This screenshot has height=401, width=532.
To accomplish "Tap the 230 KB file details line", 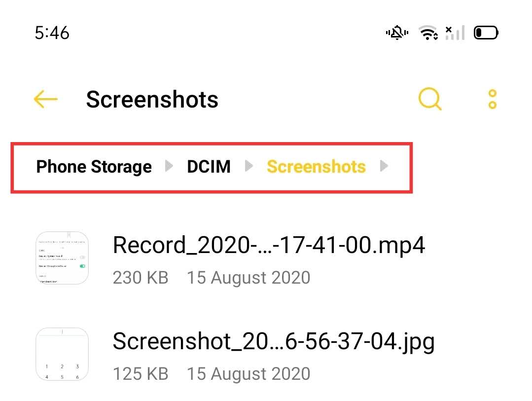I will [212, 278].
